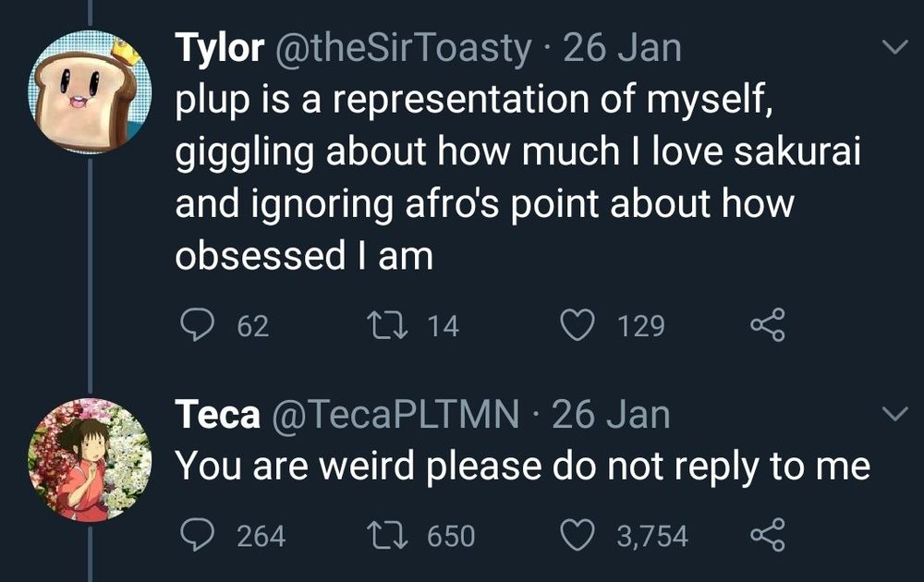Retweet Tylor's tweet about plup

click(381, 325)
